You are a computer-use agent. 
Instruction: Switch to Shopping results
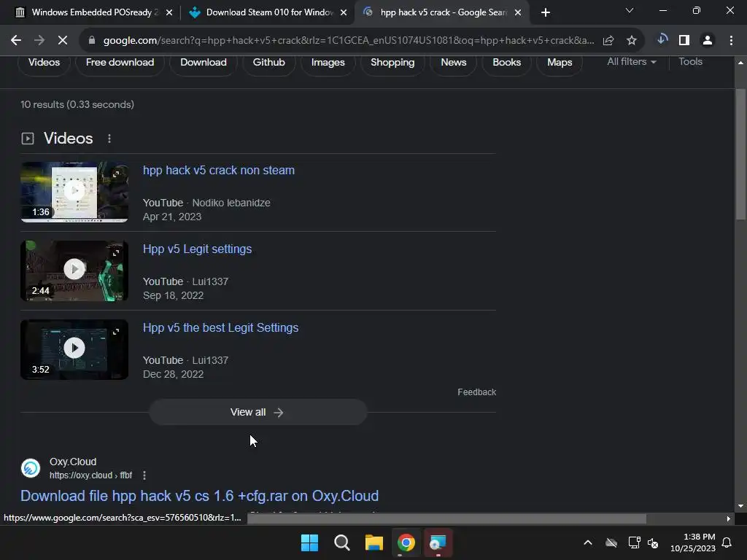pyautogui.click(x=392, y=63)
